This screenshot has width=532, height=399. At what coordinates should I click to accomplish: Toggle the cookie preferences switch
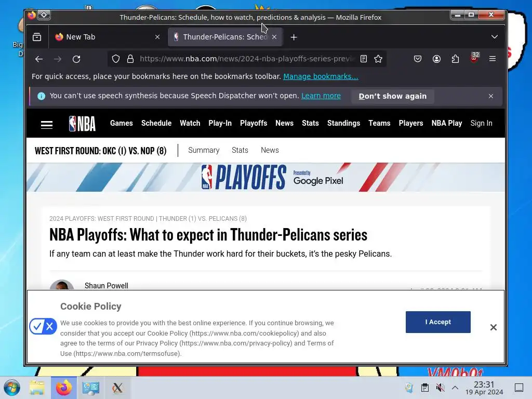tap(43, 326)
